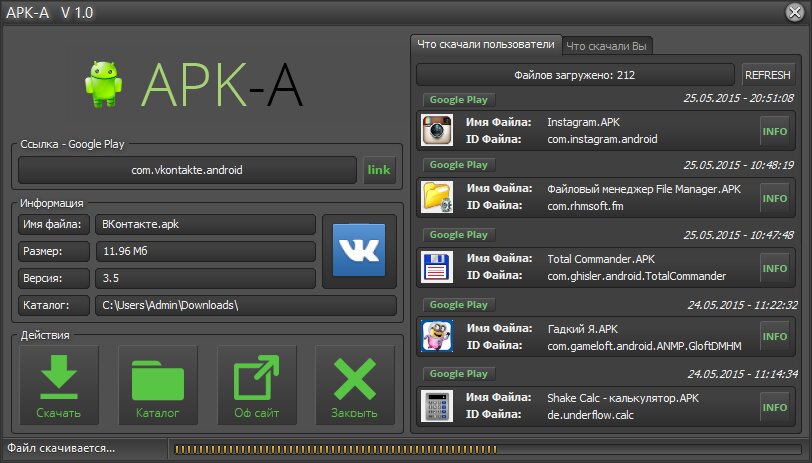Click the green link button
The image size is (812, 463).
tap(379, 170)
